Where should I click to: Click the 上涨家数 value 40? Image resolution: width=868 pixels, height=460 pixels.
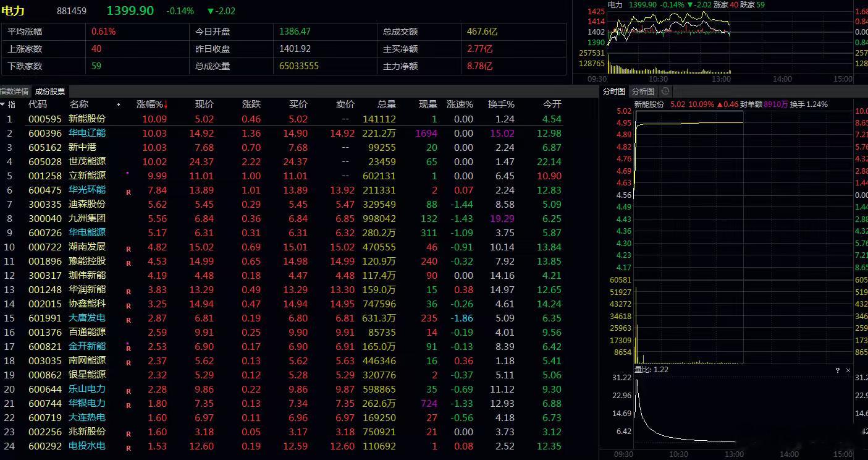(96, 48)
